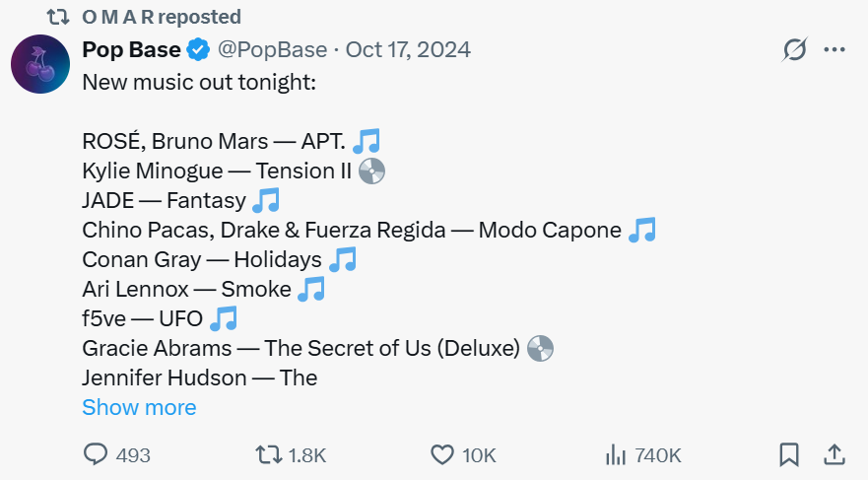
Task: Click the 1.8K reposts count
Action: pyautogui.click(x=306, y=455)
